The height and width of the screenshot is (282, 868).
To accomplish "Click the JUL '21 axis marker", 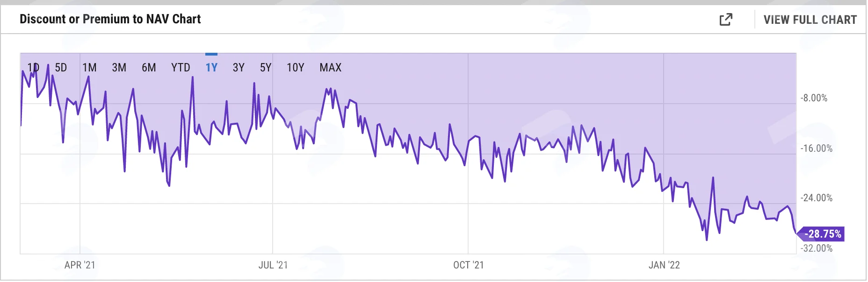I will point(273,265).
